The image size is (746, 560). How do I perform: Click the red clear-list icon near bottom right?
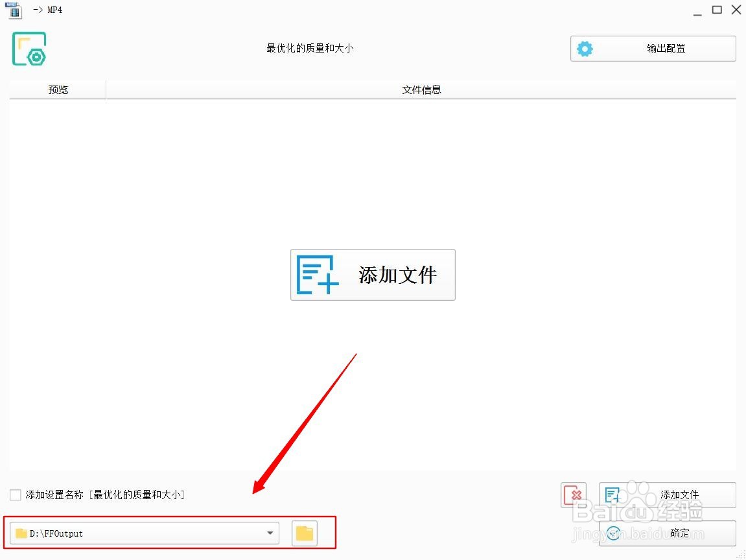click(573, 495)
